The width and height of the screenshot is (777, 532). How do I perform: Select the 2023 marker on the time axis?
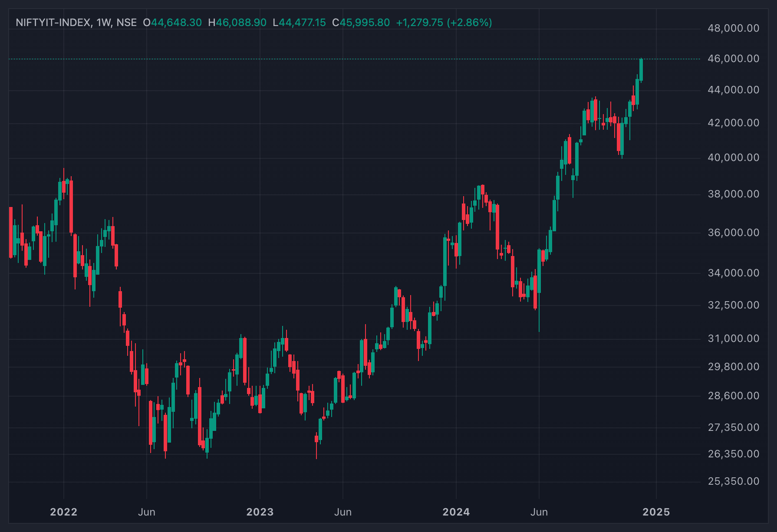point(260,512)
